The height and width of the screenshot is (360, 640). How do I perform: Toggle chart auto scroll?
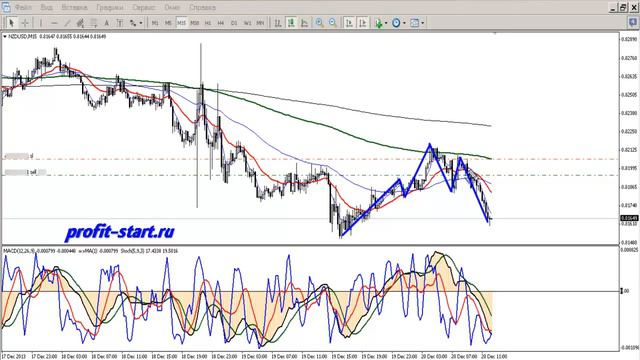point(349,23)
